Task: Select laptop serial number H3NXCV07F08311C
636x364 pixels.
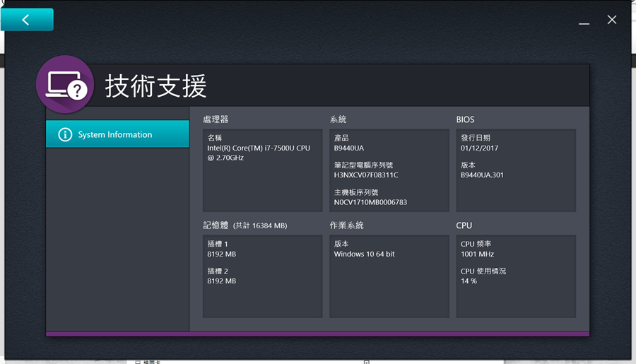Action: pos(366,175)
